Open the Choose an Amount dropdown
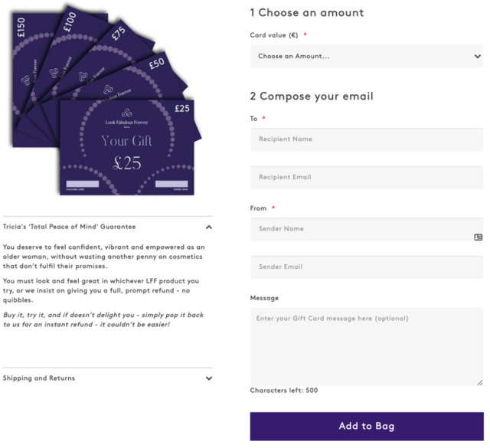490x448 pixels. (366, 56)
